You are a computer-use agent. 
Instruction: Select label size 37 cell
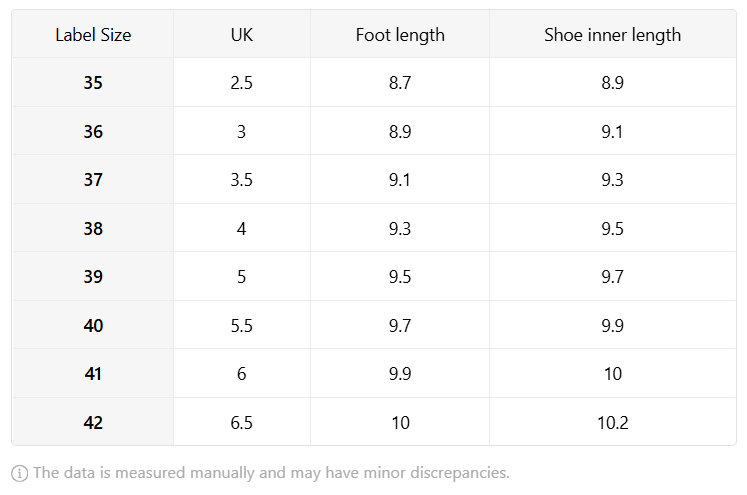tap(93, 180)
